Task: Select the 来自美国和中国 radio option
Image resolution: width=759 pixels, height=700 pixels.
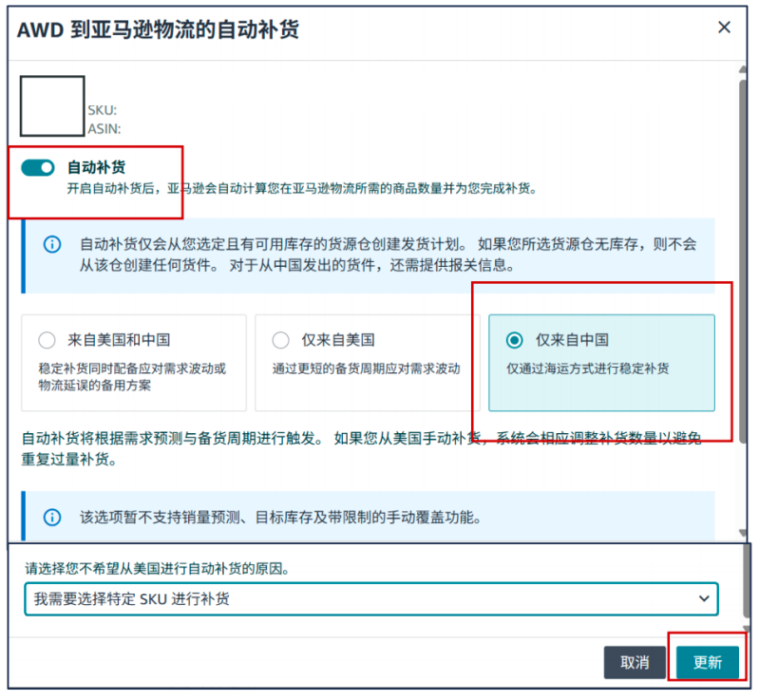Action: (x=47, y=340)
